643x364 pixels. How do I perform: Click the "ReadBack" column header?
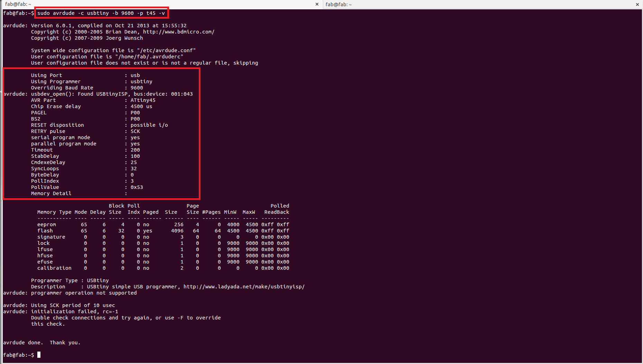click(x=277, y=212)
